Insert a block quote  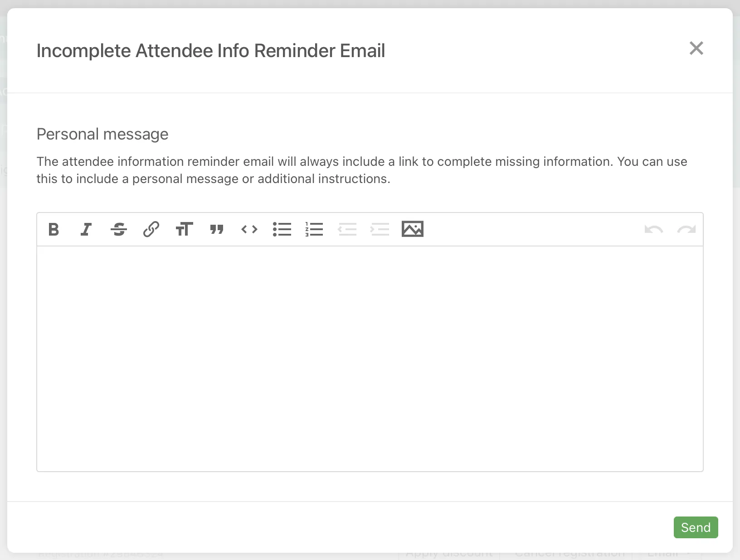(x=217, y=229)
